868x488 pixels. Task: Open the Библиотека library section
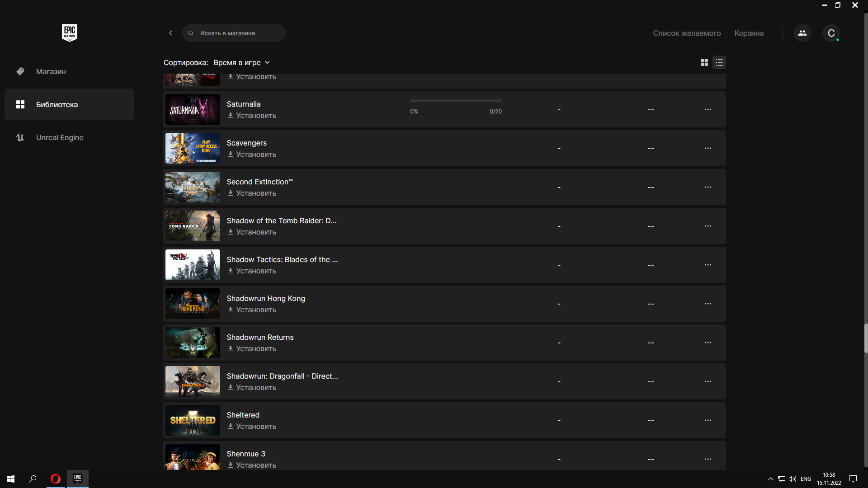click(x=69, y=104)
